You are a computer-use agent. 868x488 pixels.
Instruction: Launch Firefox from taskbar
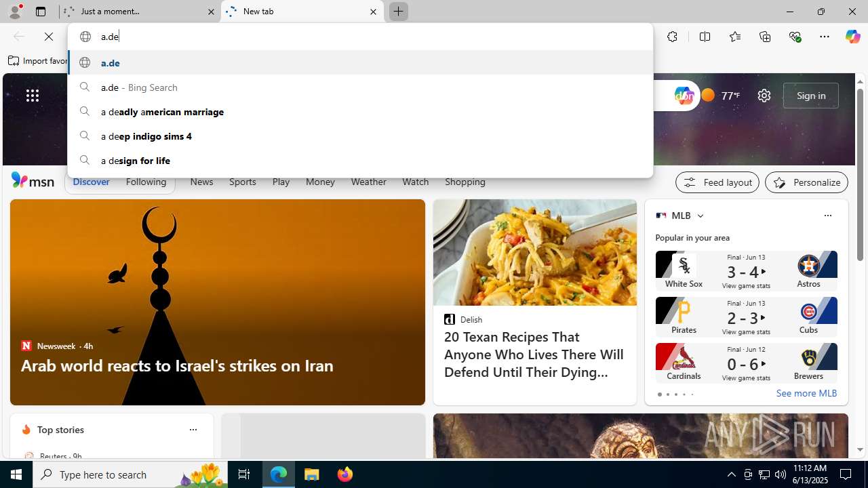[344, 474]
